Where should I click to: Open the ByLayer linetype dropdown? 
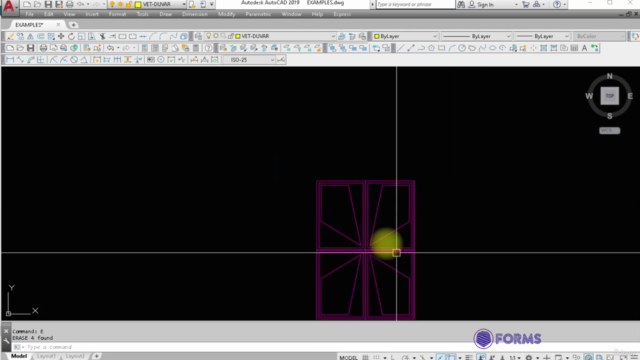click(508, 36)
